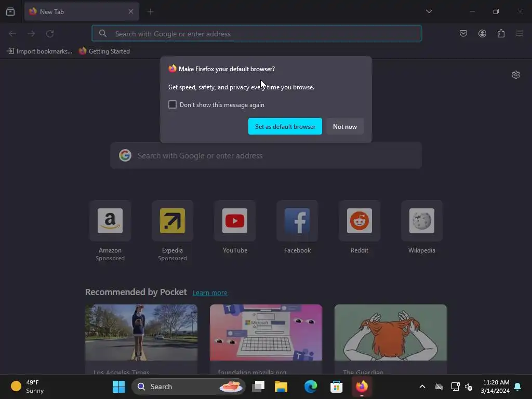
Task: Open Save to Pocket icon
Action: tap(463, 33)
